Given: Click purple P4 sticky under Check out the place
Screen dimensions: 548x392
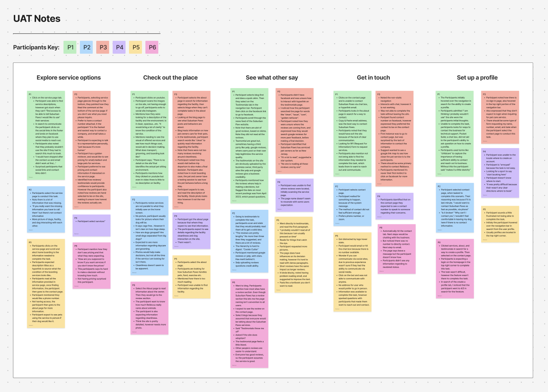Looking at the screenshot, I should pyautogui.click(x=191, y=231).
